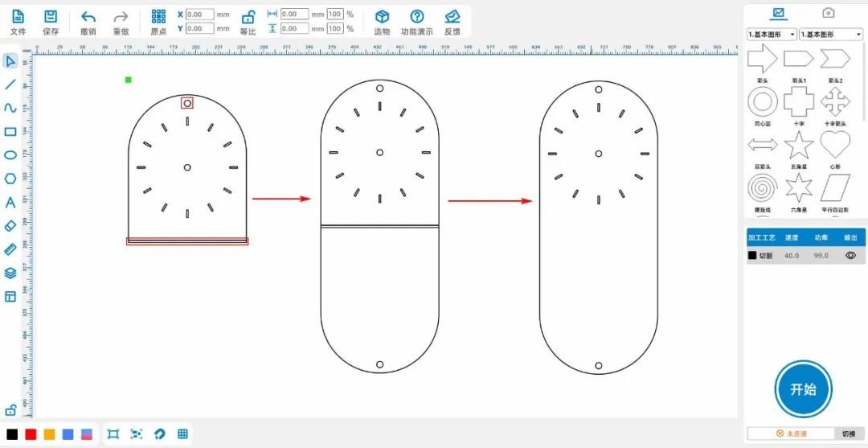Select the straight line drawing tool
This screenshot has height=448, width=868.
point(10,84)
